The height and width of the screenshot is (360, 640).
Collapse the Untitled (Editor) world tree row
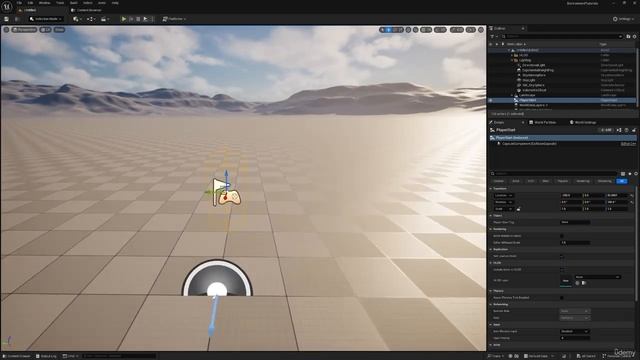pos(509,50)
